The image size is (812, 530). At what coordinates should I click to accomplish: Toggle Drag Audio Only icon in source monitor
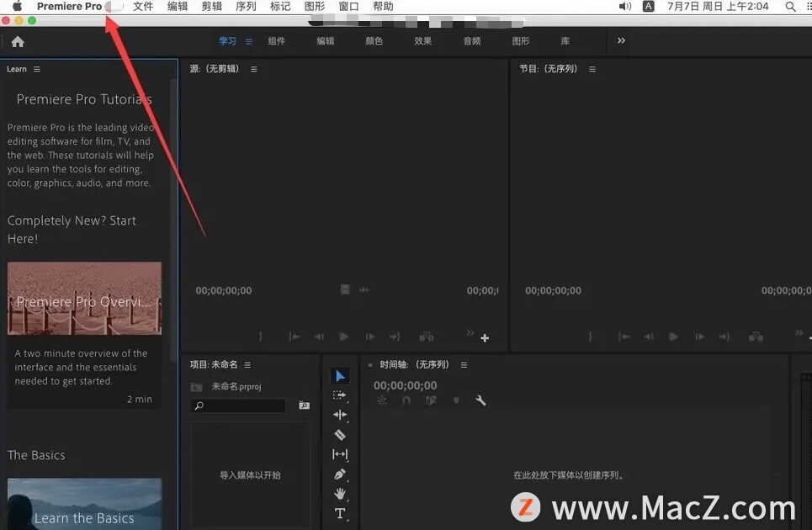pos(364,290)
